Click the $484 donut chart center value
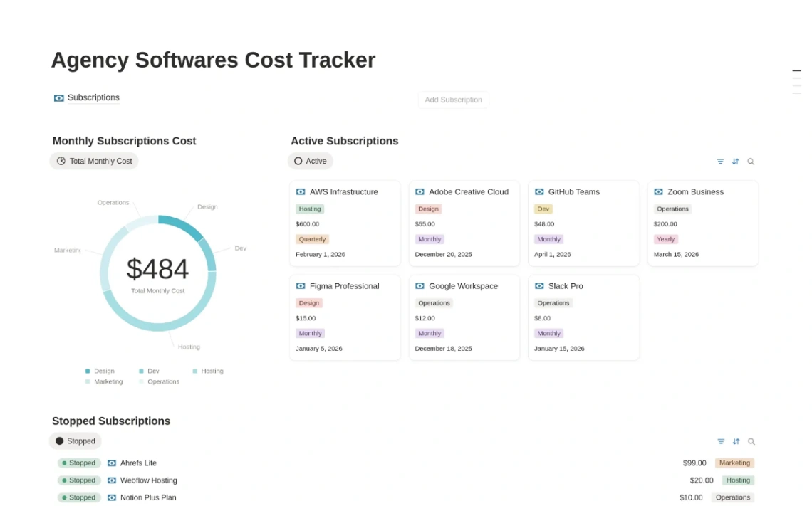Viewport: 812px width, 506px height. click(x=158, y=269)
